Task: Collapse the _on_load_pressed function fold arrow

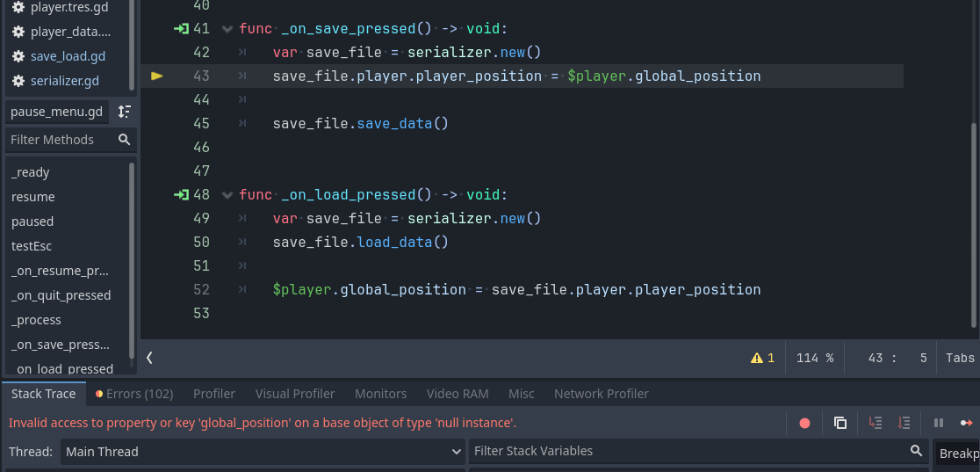Action: pos(227,195)
